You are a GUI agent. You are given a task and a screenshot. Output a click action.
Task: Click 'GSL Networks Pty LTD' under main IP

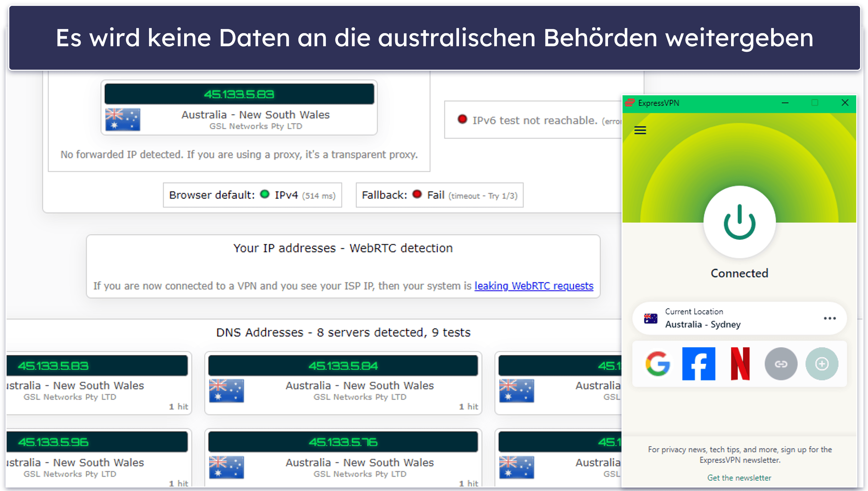click(x=256, y=126)
